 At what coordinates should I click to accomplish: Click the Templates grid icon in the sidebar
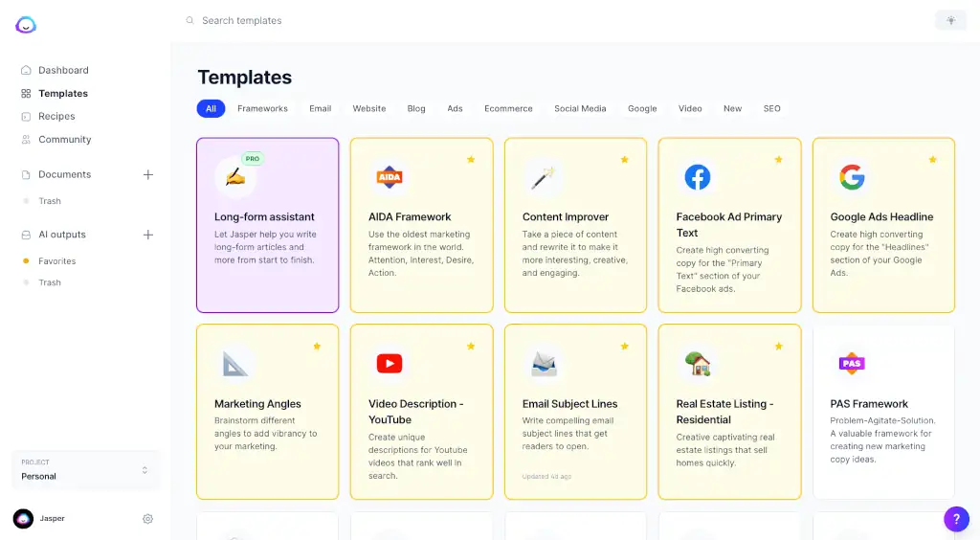click(x=26, y=93)
